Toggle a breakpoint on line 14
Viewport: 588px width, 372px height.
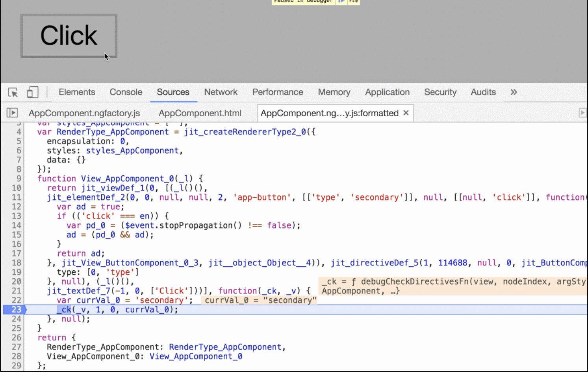pyautogui.click(x=16, y=225)
